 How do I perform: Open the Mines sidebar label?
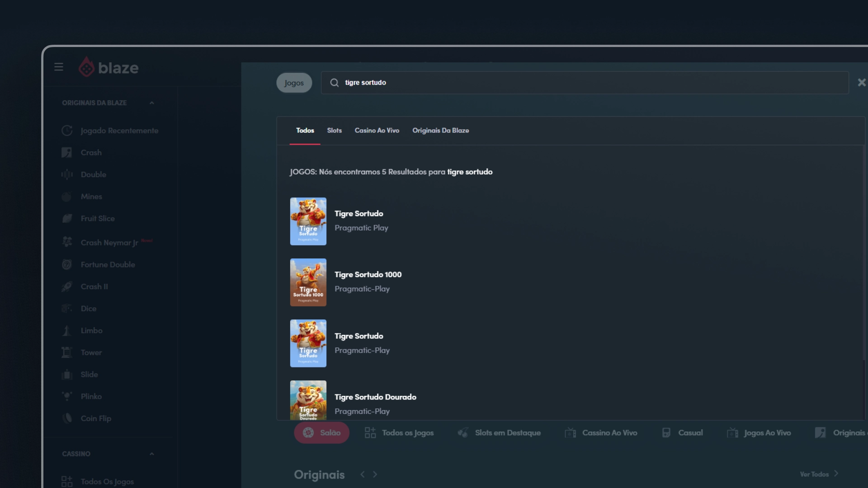click(x=91, y=197)
